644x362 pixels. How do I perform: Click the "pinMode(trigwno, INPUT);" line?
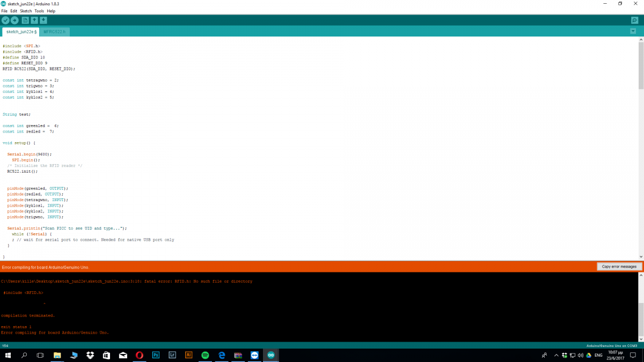(35, 217)
